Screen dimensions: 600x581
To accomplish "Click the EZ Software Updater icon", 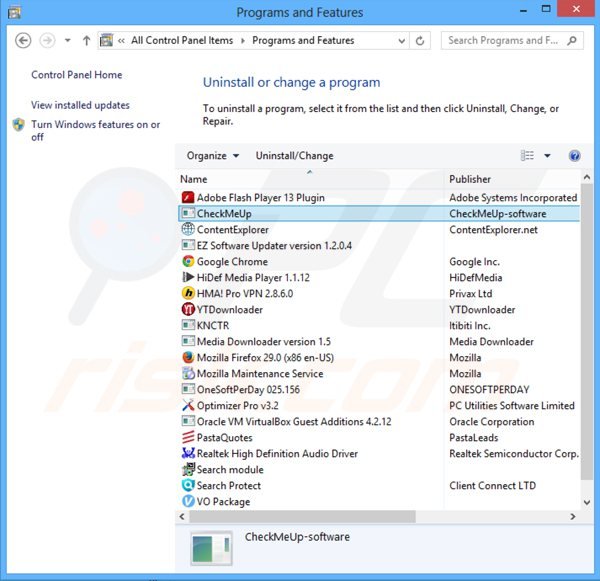I will point(188,245).
